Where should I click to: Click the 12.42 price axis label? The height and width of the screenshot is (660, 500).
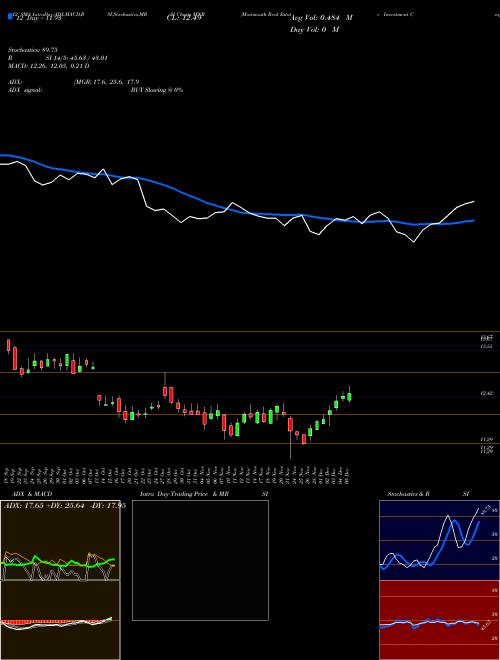(x=487, y=393)
